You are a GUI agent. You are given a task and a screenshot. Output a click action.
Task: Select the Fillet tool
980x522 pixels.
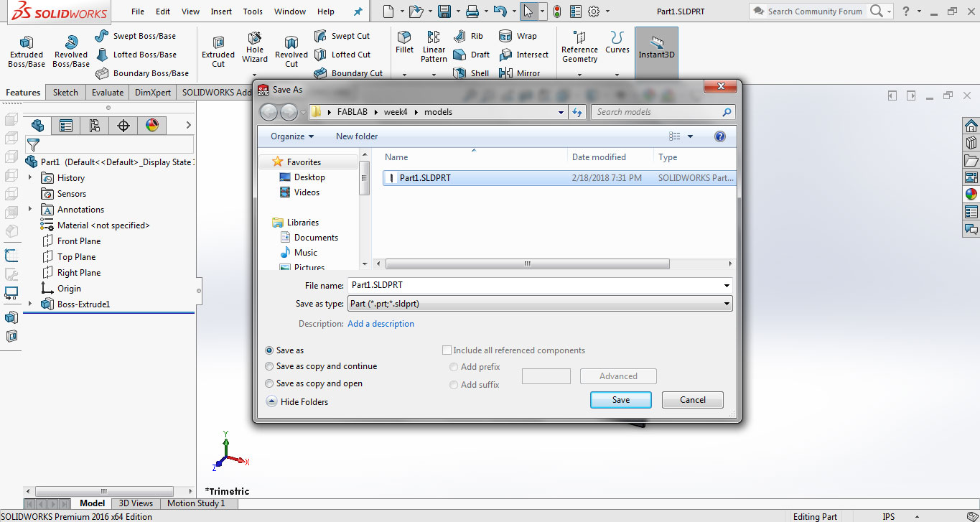pyautogui.click(x=404, y=42)
